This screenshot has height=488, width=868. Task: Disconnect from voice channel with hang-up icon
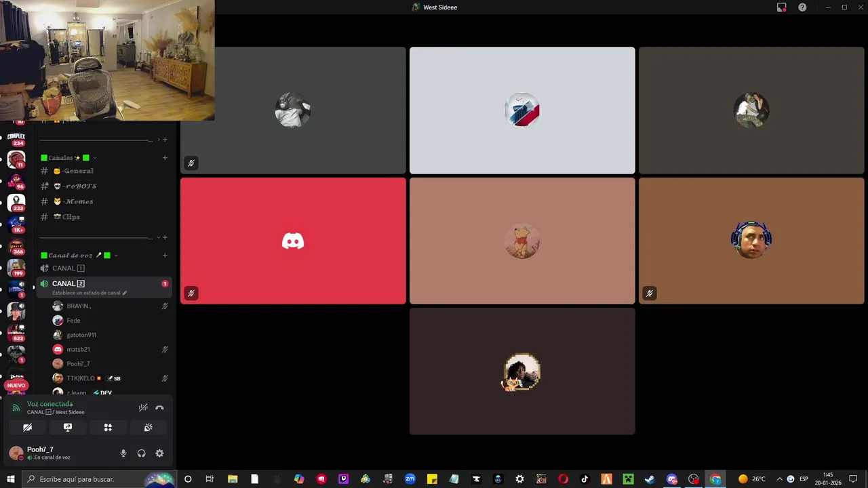[x=159, y=408]
